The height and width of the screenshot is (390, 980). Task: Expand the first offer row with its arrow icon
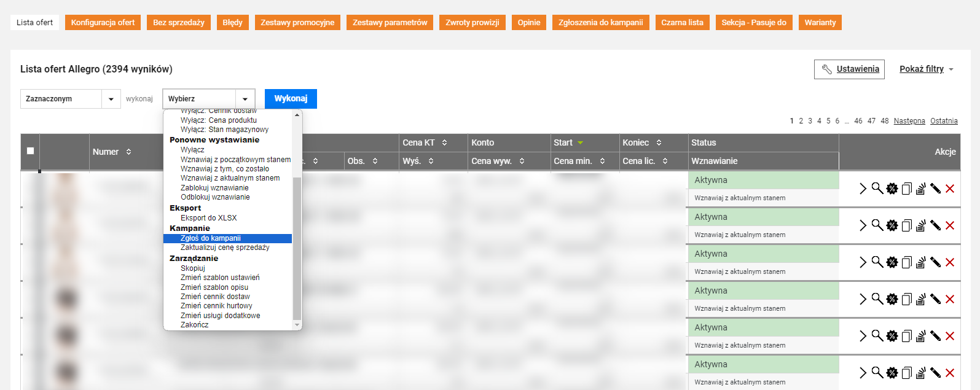click(863, 189)
